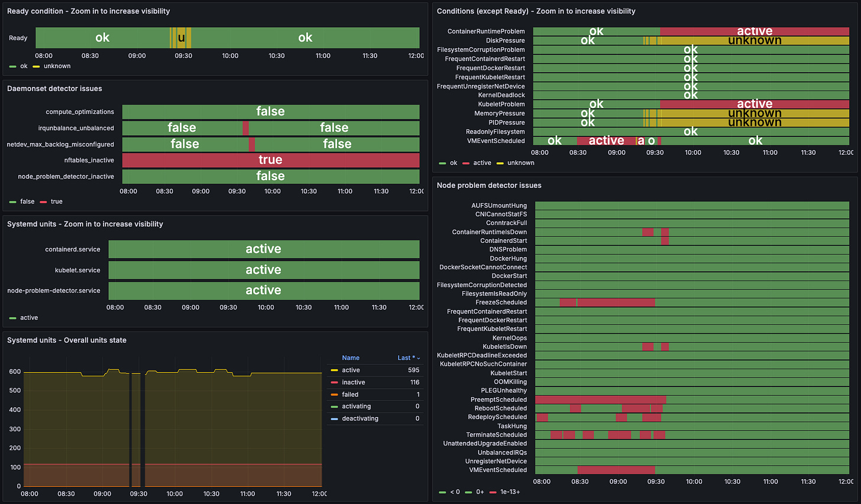Image resolution: width=861 pixels, height=504 pixels.
Task: Open the Node problem detector issues panel menu
Action: point(490,185)
